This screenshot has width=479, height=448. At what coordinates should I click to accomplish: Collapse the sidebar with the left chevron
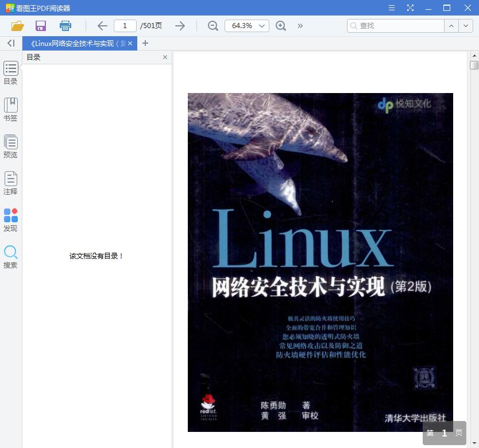pos(10,43)
